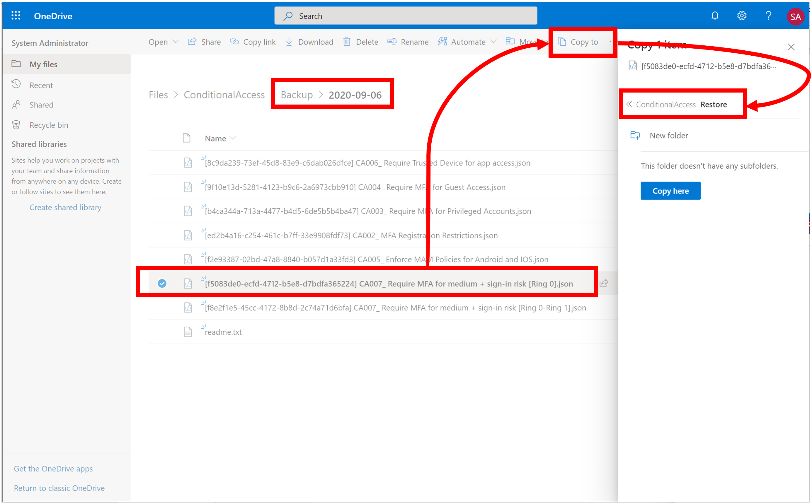
Task: Click the file type column header icon
Action: [x=187, y=138]
